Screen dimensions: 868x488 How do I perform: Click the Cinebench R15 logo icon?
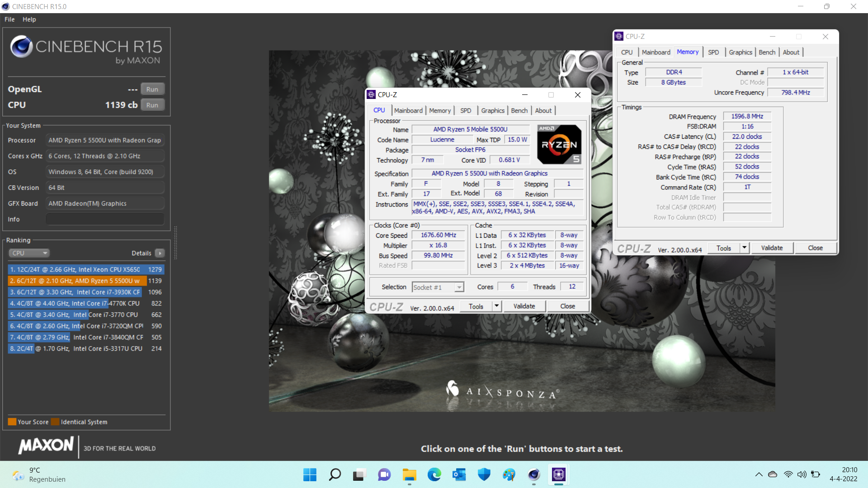point(21,46)
